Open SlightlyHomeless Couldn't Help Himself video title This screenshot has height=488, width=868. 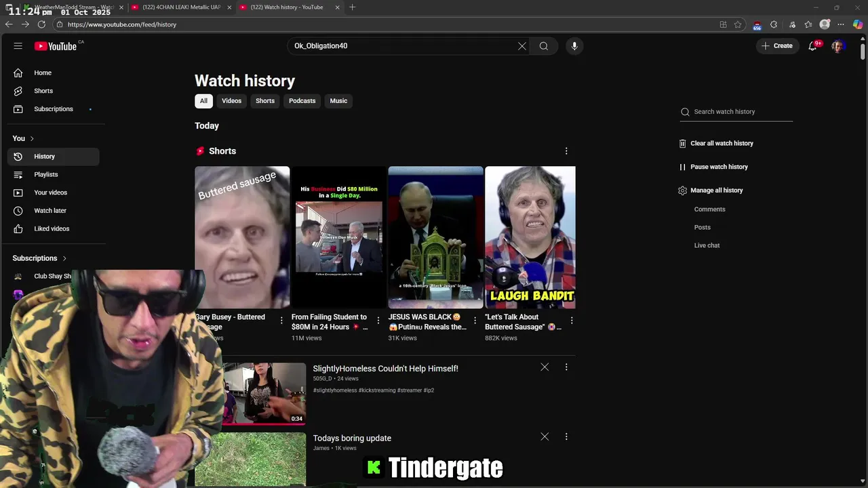click(385, 369)
